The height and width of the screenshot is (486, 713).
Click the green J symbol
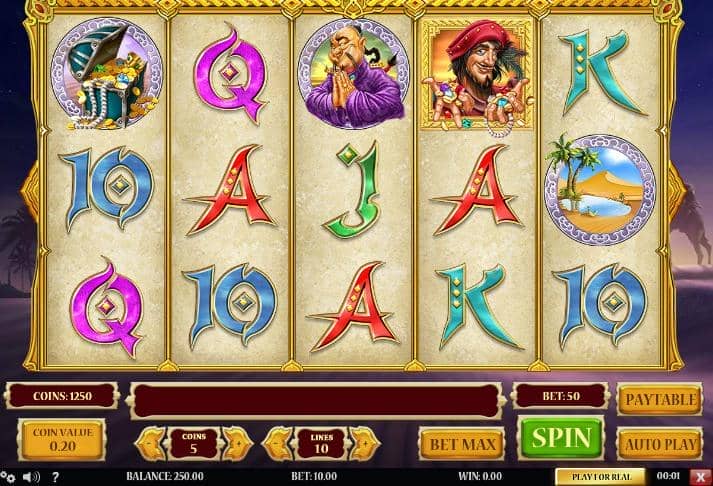coord(352,190)
